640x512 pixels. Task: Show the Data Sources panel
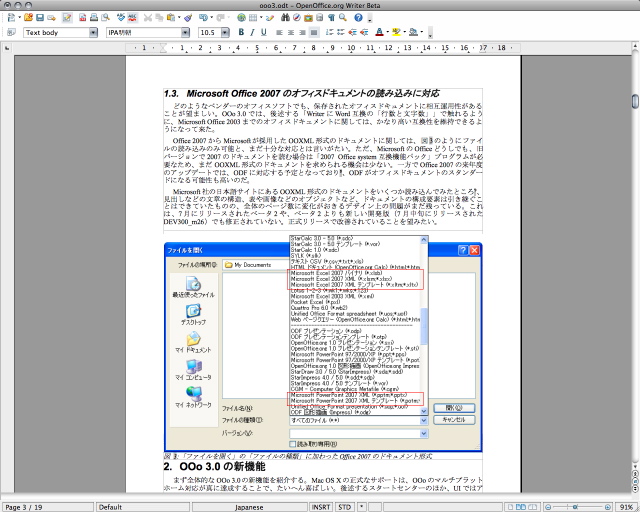pos(320,18)
